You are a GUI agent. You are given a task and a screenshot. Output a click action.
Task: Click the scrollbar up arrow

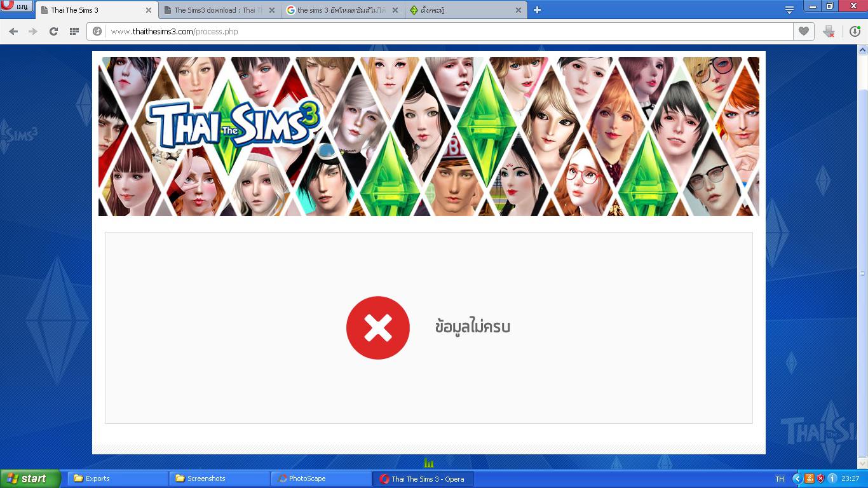click(862, 50)
